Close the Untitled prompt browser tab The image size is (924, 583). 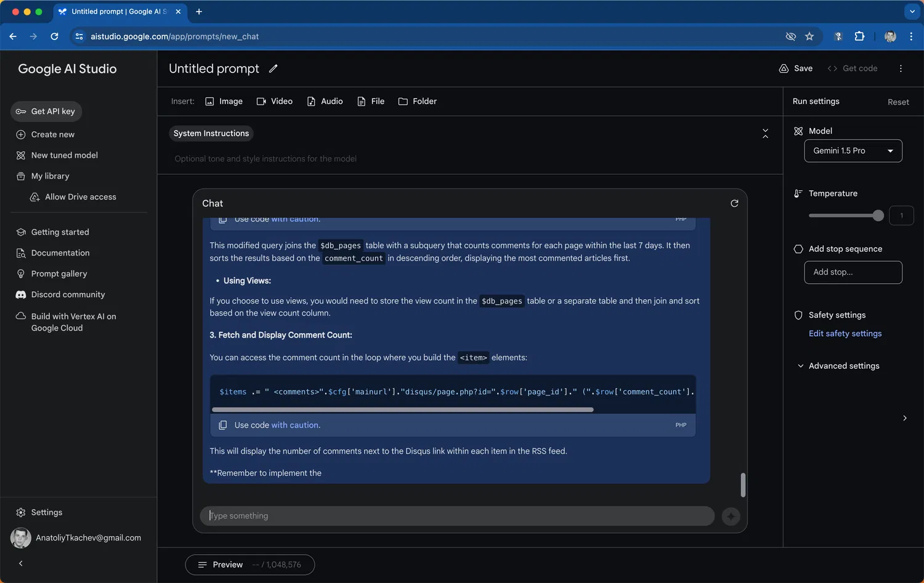coord(178,12)
